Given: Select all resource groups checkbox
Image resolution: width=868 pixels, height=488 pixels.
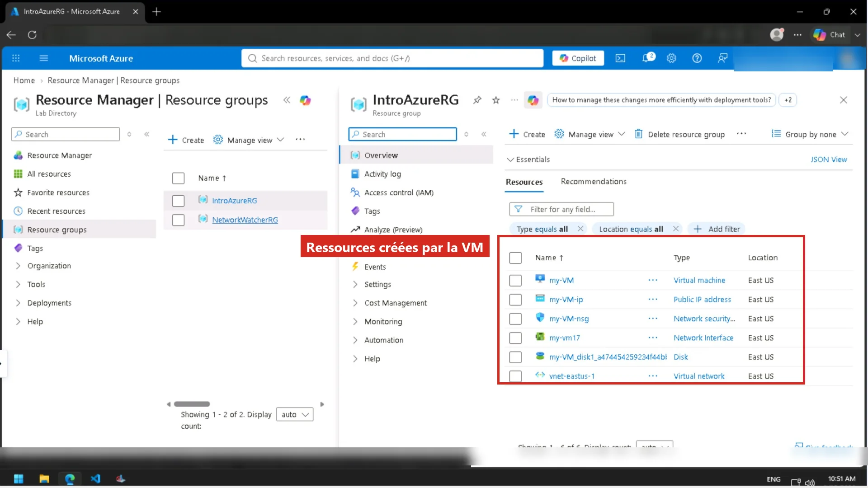Looking at the screenshot, I should point(178,178).
